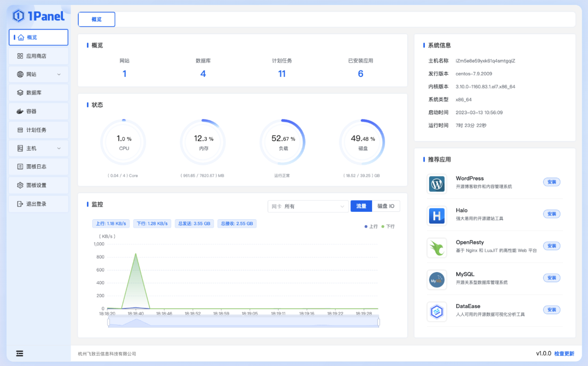Image resolution: width=588 pixels, height=366 pixels.
Task: Click the database (数据库) stack icon
Action: pyautogui.click(x=20, y=93)
